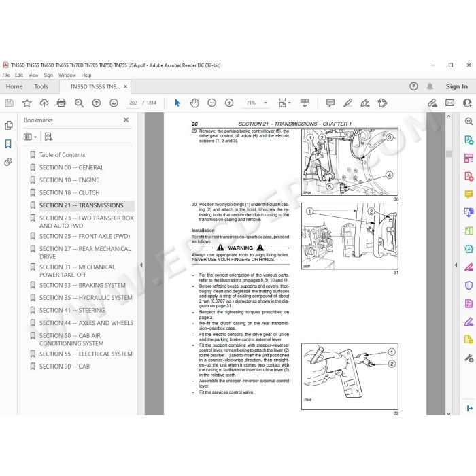This screenshot has height=476, width=476.
Task: Expand the tools pane with bottom arrow
Action: [469, 408]
